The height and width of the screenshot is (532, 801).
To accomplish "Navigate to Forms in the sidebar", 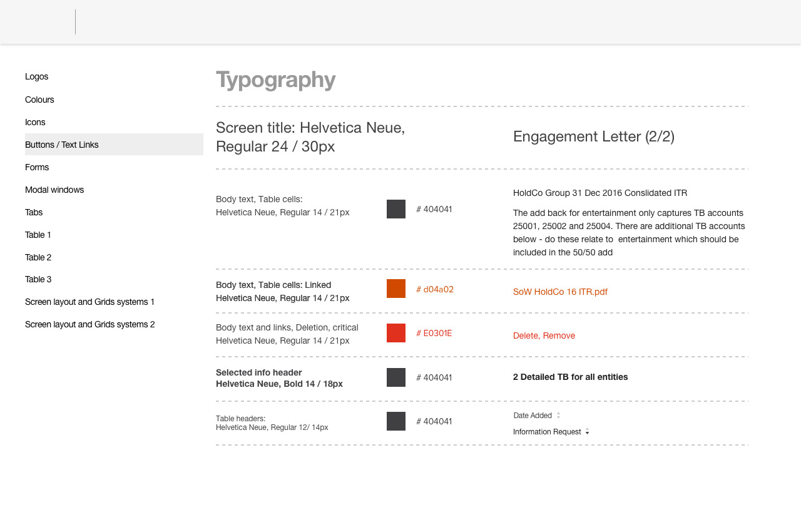I will coord(37,167).
